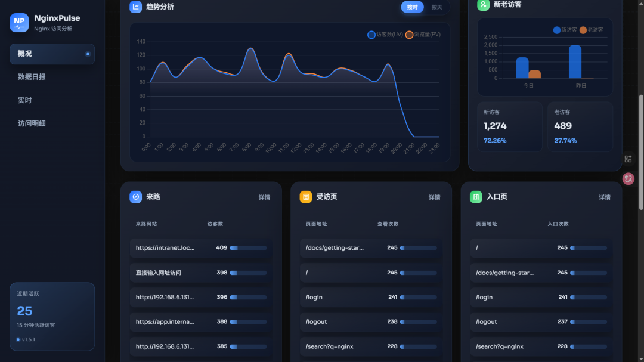Click the 来路 compass icon
Screen dimensions: 644x362
click(x=135, y=197)
